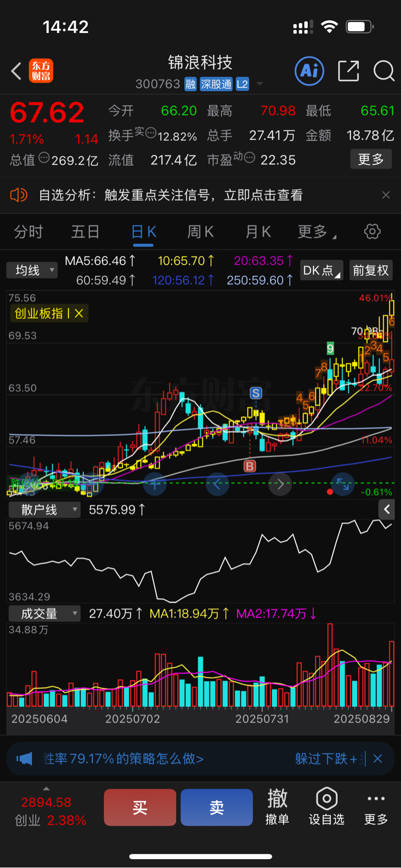Image resolution: width=401 pixels, height=868 pixels.
Task: Open 更多 quote details button
Action: tap(371, 159)
